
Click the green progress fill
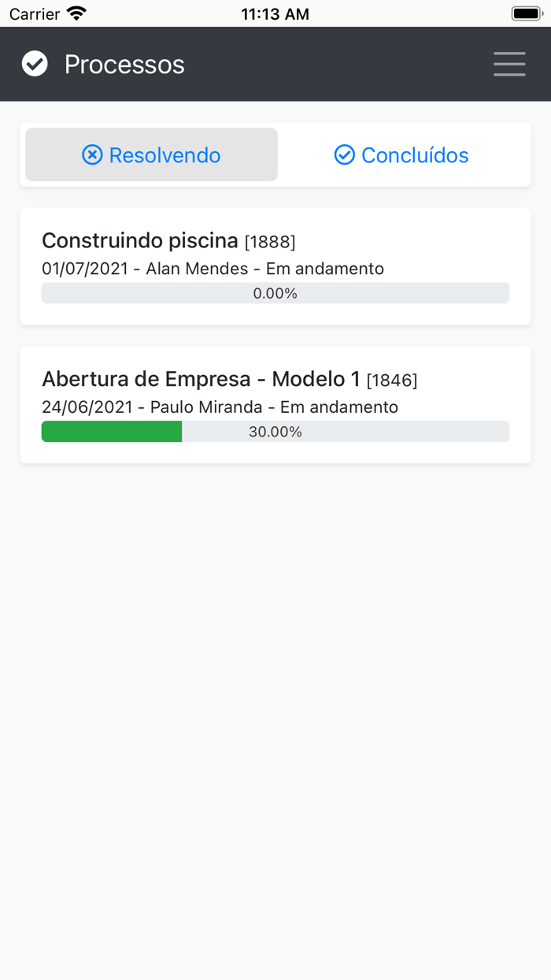(110, 431)
